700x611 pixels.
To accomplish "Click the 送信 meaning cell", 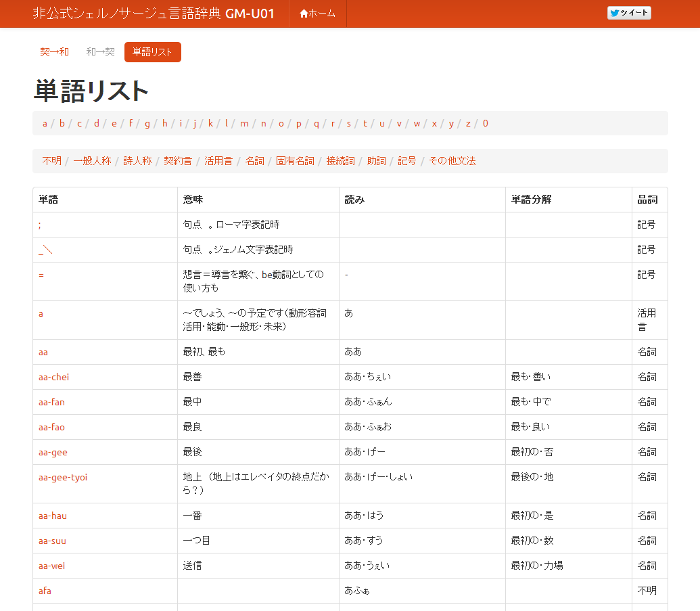I will tap(258, 566).
